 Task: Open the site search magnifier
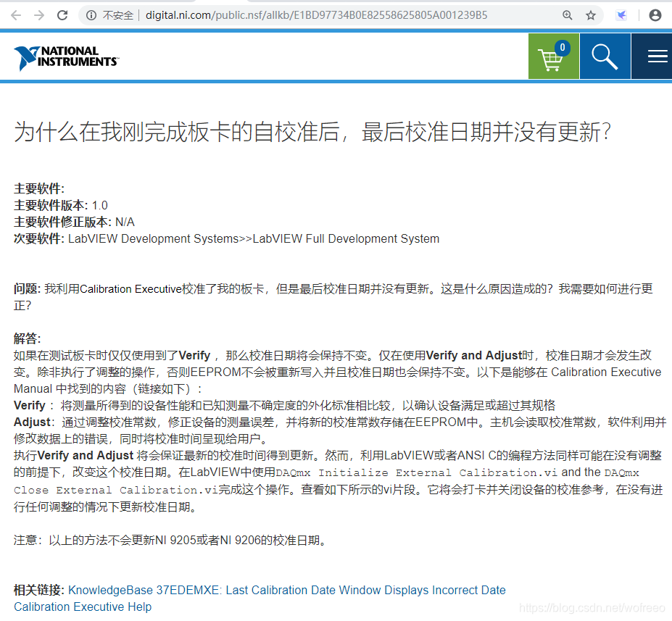[605, 56]
